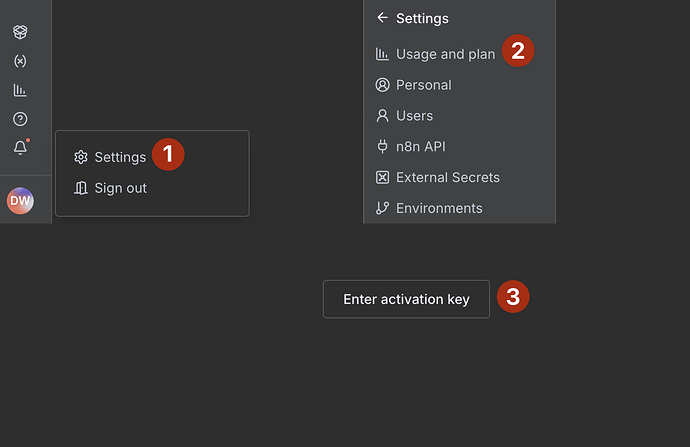
Task: Click the gear icon in the account popup
Action: coord(81,157)
